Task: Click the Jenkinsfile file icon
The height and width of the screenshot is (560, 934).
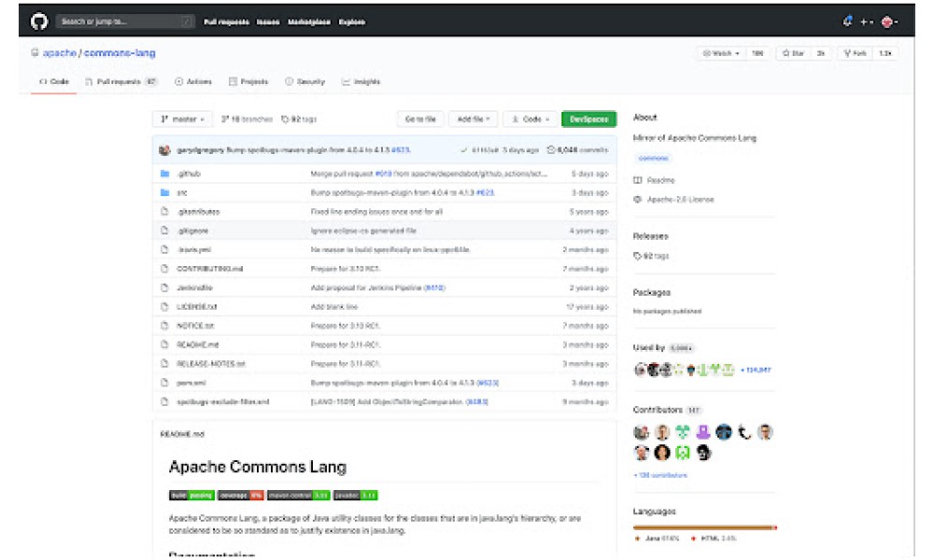Action: pos(165,287)
